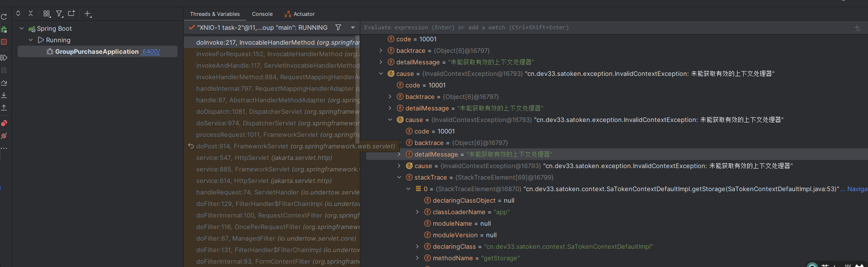Image resolution: width=868 pixels, height=267 pixels.
Task: Select frame handleInternal:797
Action: (272, 88)
